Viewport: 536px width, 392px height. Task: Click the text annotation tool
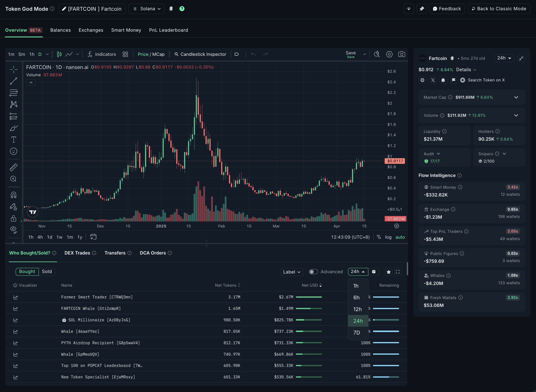click(13, 140)
